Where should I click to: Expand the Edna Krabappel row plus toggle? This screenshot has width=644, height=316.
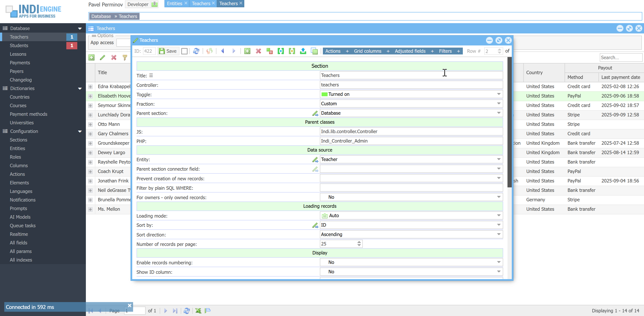coord(90,87)
